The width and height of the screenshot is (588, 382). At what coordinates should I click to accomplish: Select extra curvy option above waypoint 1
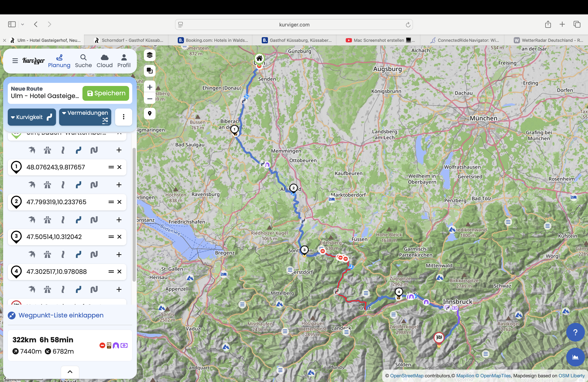click(94, 150)
